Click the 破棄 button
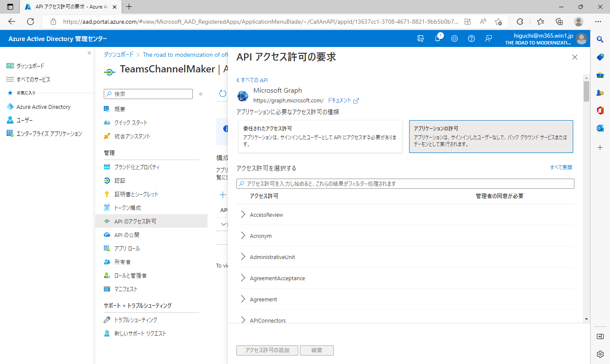 317,350
